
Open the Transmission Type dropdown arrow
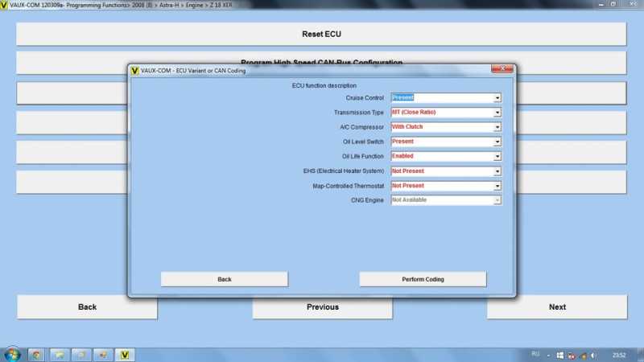point(497,113)
